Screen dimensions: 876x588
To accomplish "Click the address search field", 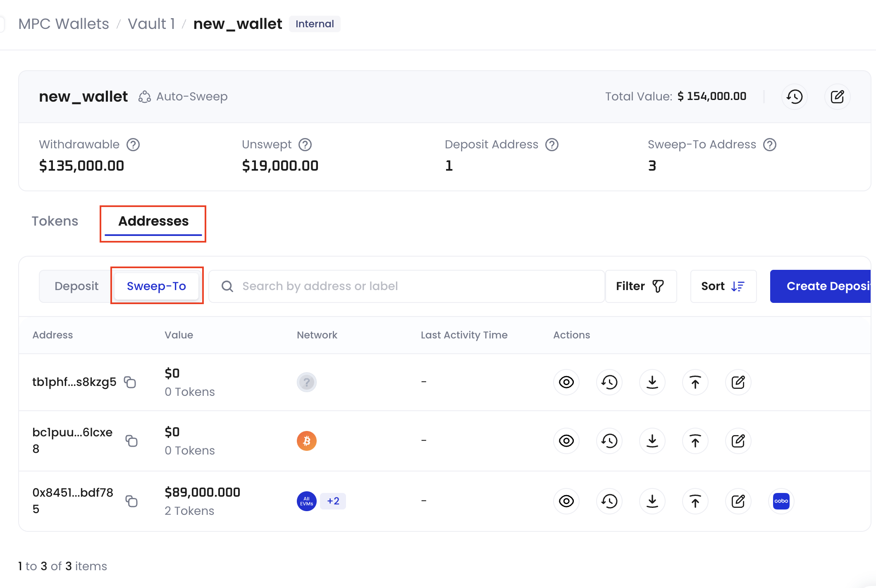I will [x=405, y=286].
